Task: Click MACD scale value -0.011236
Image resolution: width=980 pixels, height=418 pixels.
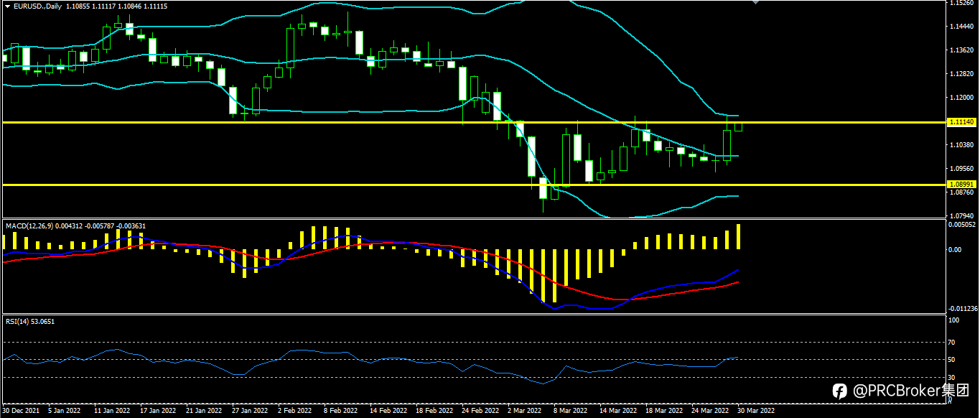Action: (x=963, y=309)
